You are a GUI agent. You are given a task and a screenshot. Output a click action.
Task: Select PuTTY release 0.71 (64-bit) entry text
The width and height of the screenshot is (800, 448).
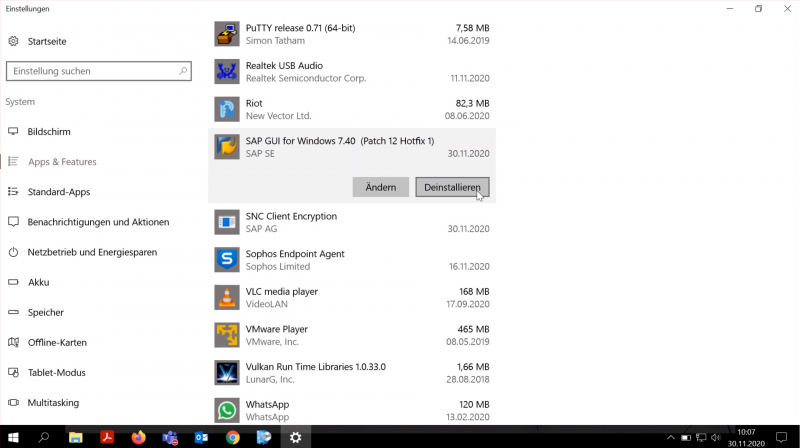301,28
